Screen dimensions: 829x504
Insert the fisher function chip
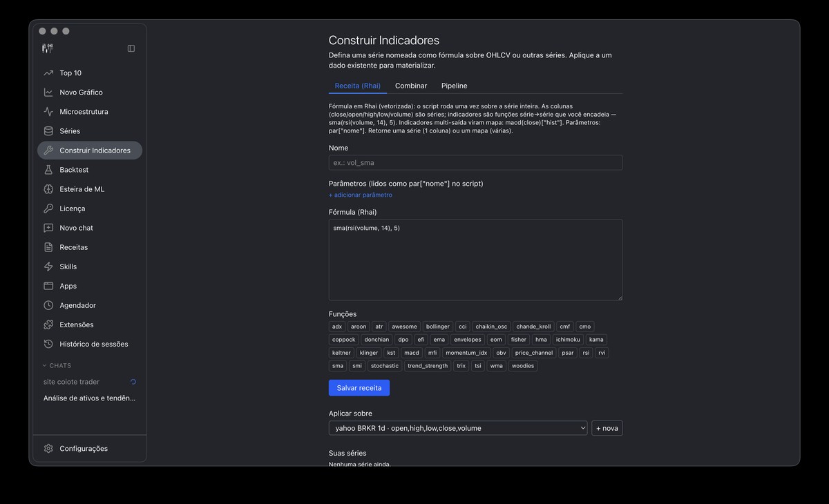tap(519, 340)
